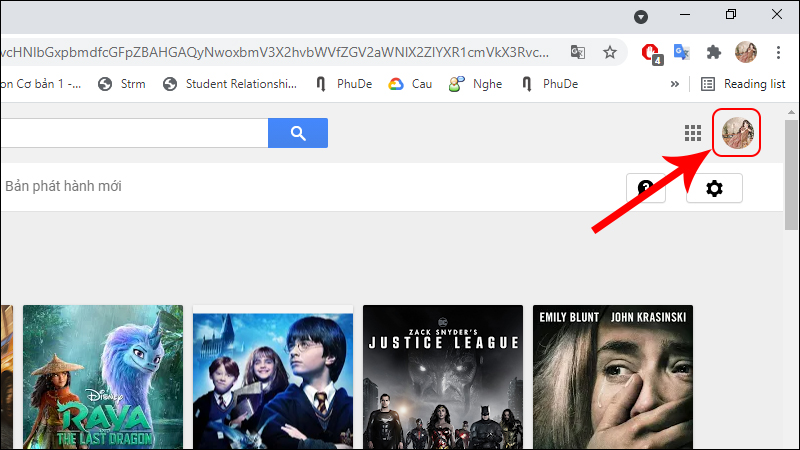Screen dimensions: 800x450
Task: Click the help question mark button
Action: click(646, 188)
